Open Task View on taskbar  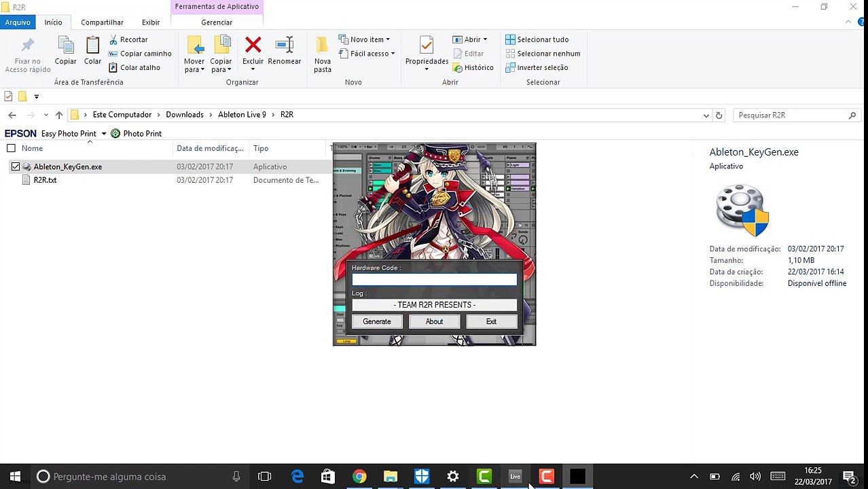[265, 477]
